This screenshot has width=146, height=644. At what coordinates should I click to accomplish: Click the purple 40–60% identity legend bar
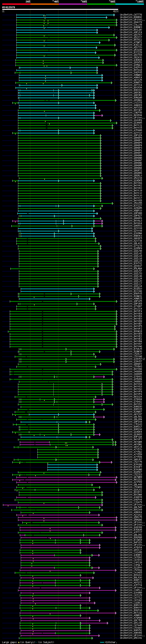coord(73,4)
